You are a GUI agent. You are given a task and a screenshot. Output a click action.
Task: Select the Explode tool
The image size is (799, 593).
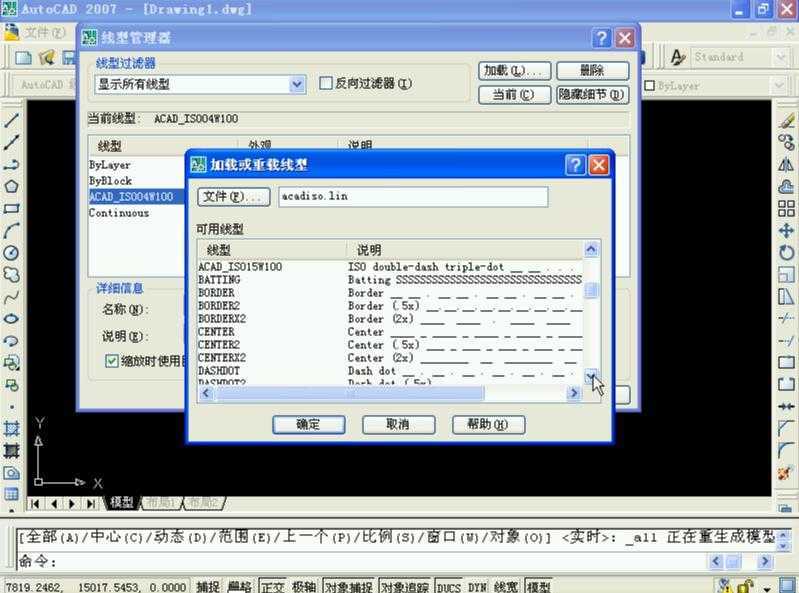point(786,473)
